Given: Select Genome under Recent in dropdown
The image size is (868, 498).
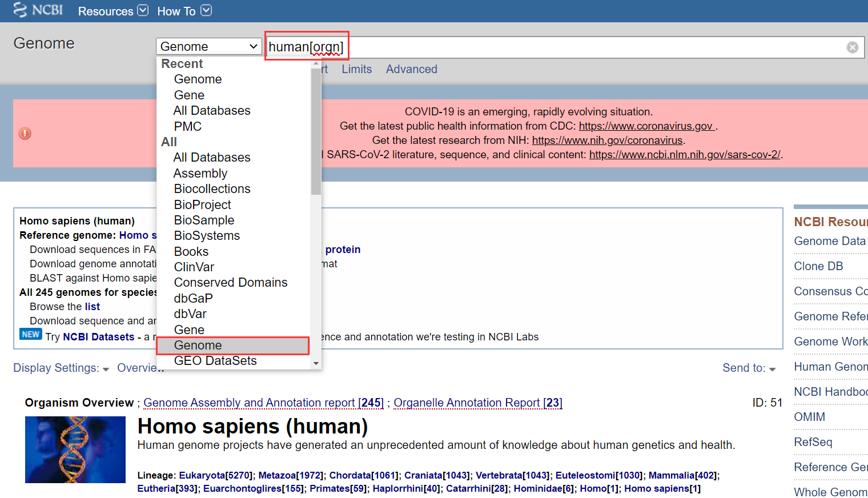Looking at the screenshot, I should (x=198, y=79).
